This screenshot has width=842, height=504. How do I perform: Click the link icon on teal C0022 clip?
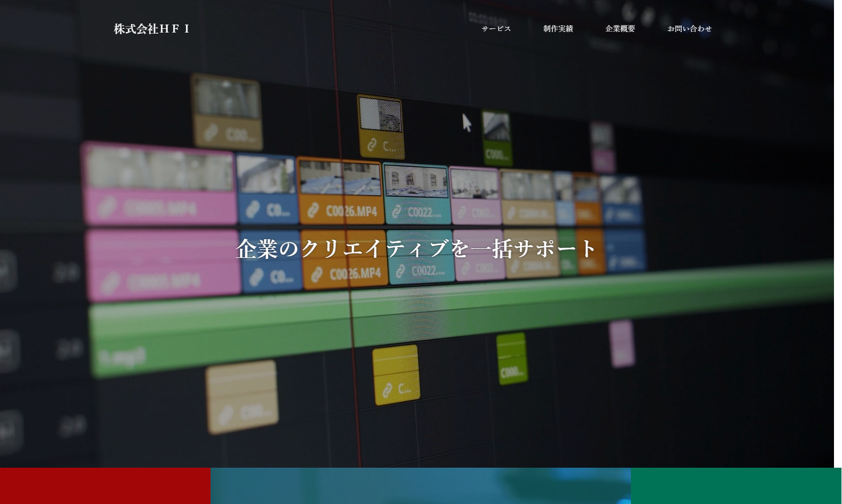coord(396,212)
